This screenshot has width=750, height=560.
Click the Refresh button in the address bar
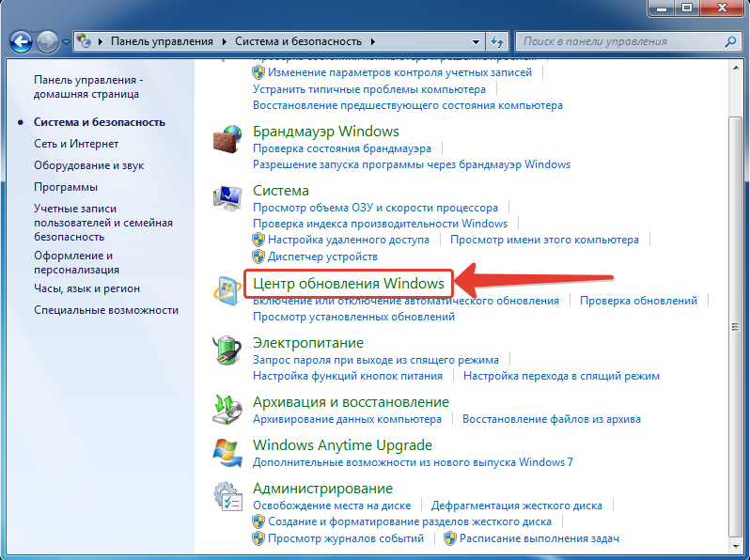point(497,41)
